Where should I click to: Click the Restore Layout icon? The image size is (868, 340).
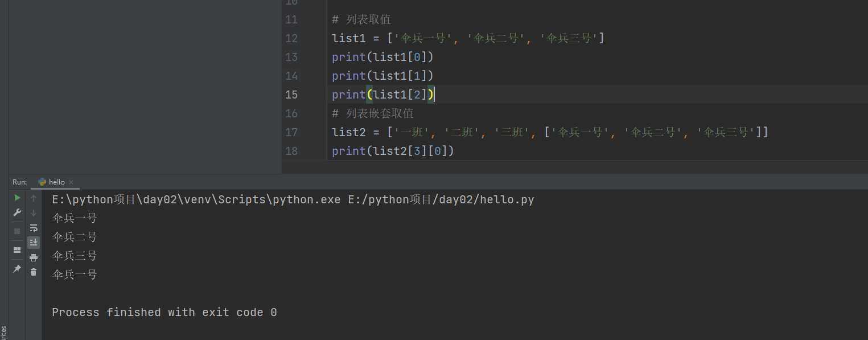pyautogui.click(x=17, y=250)
